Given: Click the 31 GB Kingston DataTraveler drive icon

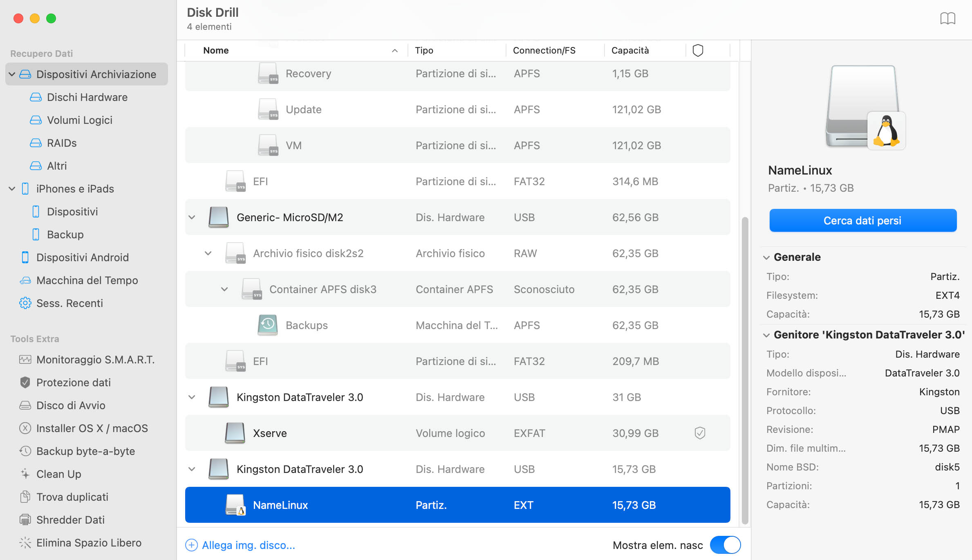Looking at the screenshot, I should (219, 397).
